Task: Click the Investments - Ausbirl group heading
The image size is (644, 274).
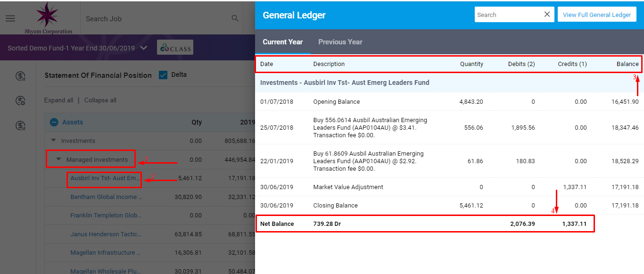Action: [x=345, y=83]
